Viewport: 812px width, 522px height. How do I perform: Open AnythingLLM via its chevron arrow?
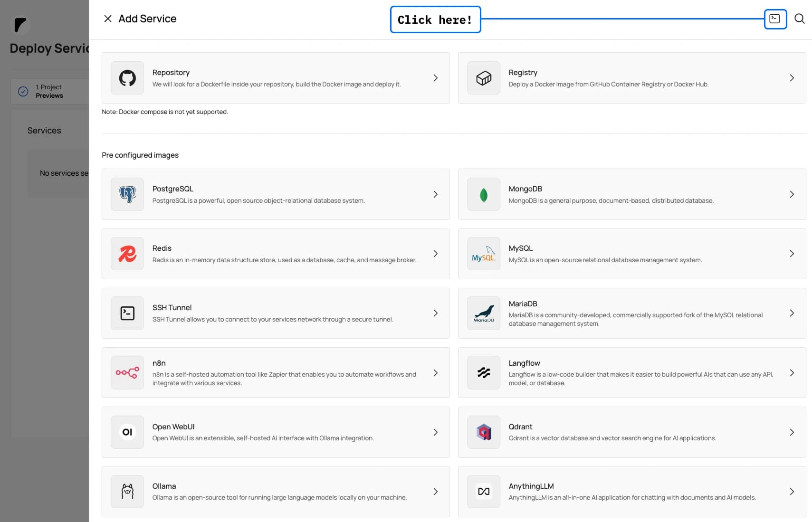pyautogui.click(x=792, y=492)
